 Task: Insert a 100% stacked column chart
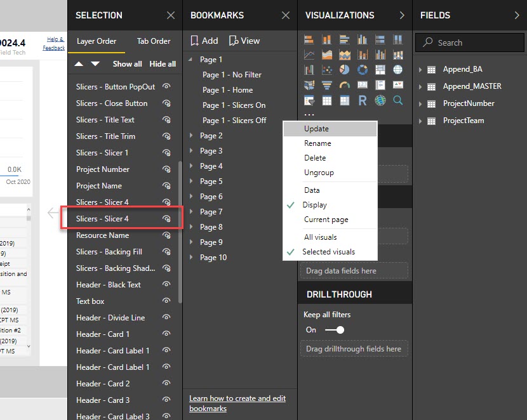click(398, 39)
